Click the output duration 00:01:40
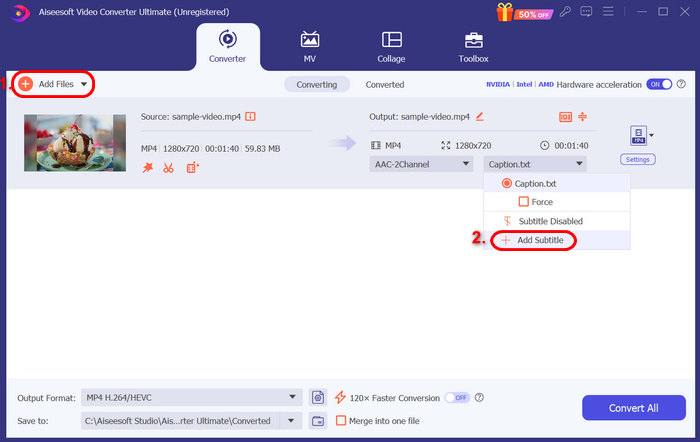 pos(571,146)
